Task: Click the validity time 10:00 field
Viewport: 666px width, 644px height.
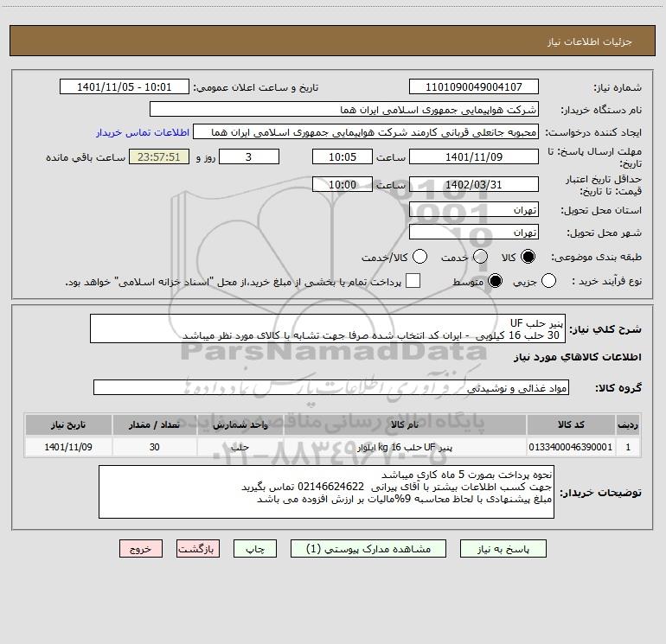Action: (x=343, y=184)
